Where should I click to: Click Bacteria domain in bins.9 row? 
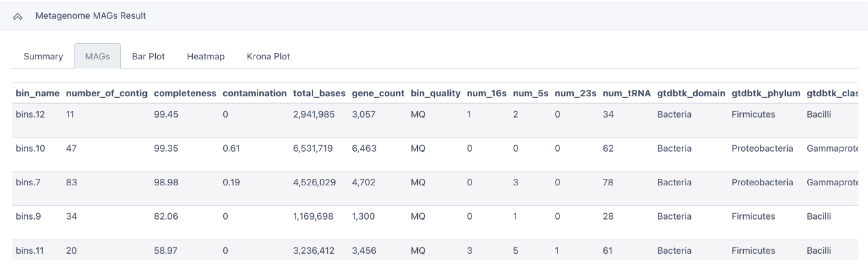coord(674,217)
